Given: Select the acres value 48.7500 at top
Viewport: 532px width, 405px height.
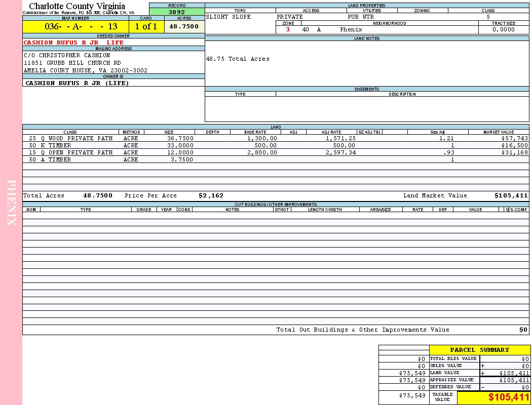Looking at the screenshot, I should click(184, 27).
